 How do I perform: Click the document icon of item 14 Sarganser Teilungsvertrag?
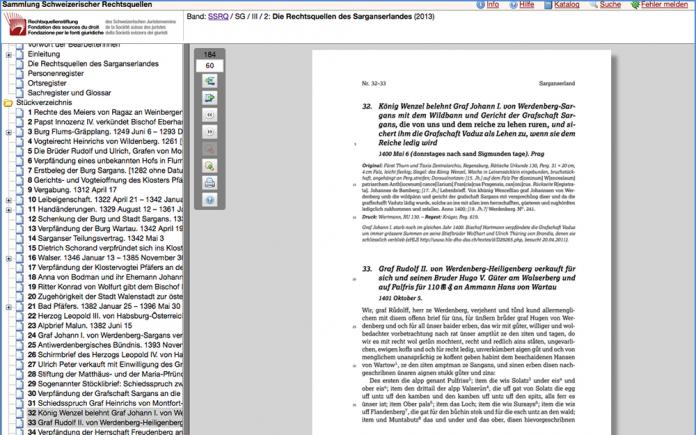[x=20, y=239]
